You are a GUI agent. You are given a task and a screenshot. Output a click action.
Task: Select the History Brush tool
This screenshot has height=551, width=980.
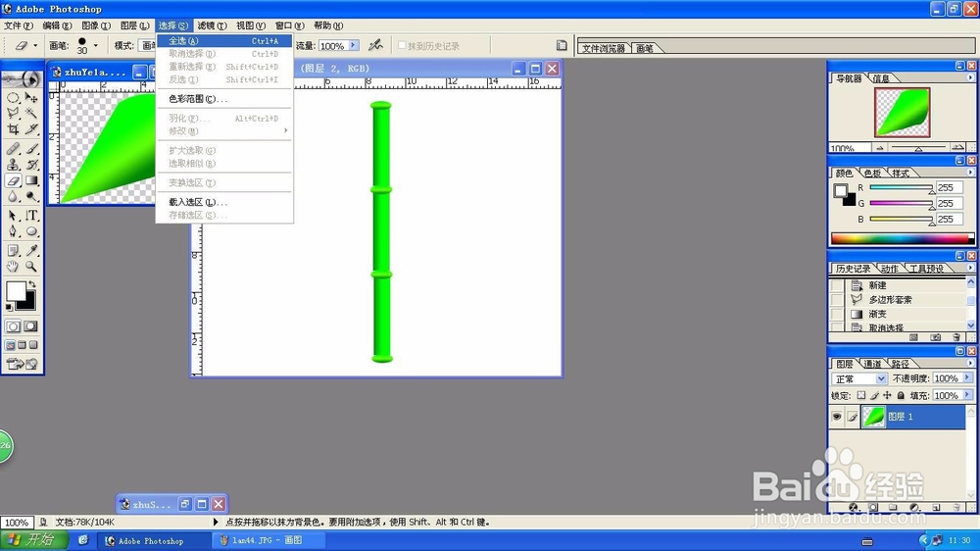click(x=31, y=165)
